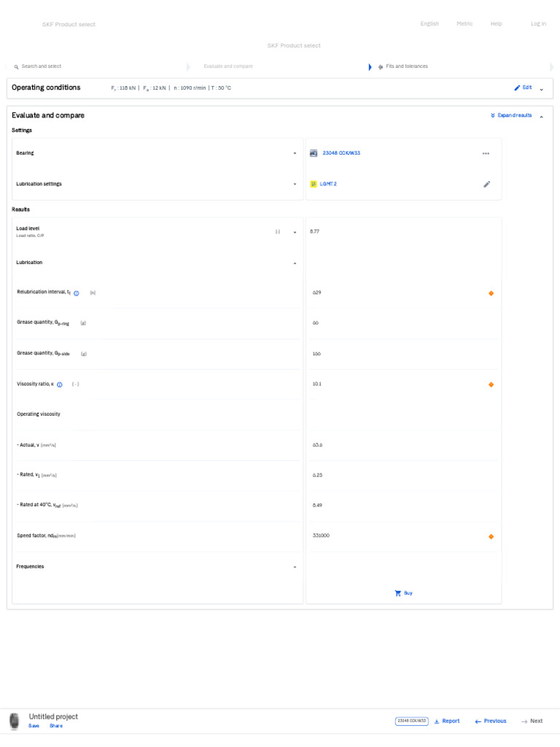Download the Report
560x747 pixels.
447,721
